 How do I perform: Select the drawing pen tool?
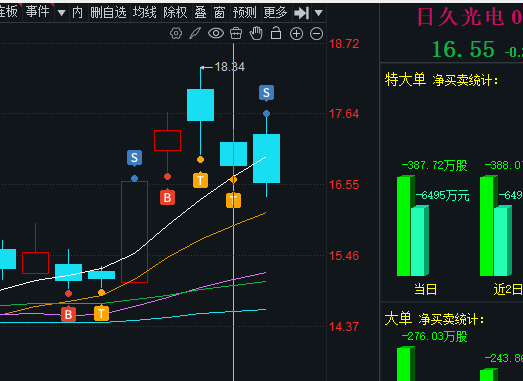pos(195,33)
